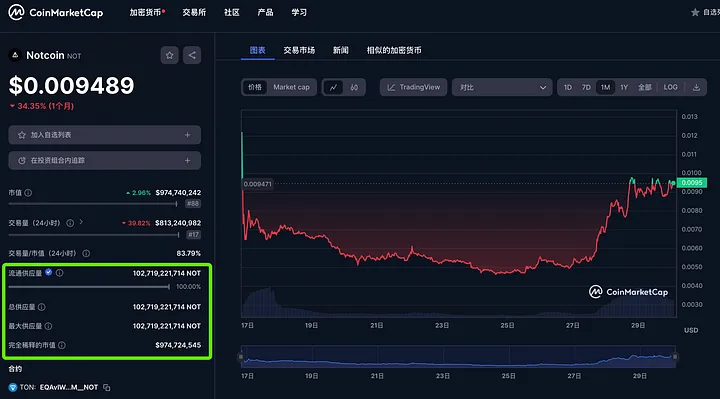Click the $974,740,242 market cap value
Image resolution: width=720 pixels, height=399 pixels.
point(178,193)
